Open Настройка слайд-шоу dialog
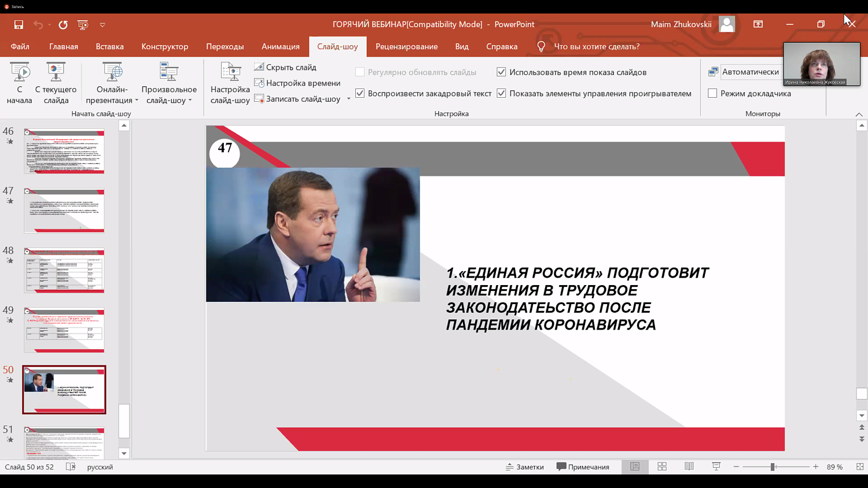The image size is (868, 488). tap(230, 83)
